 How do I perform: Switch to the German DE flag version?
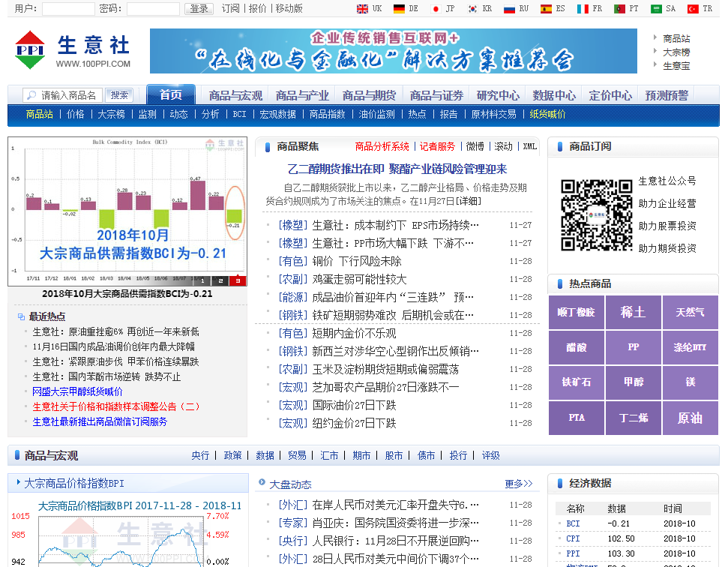pyautogui.click(x=406, y=8)
